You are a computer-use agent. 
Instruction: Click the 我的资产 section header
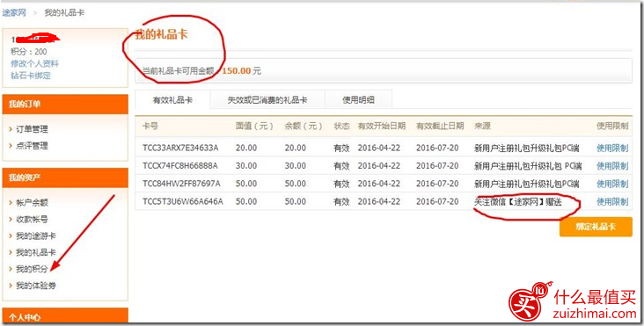coord(65,177)
